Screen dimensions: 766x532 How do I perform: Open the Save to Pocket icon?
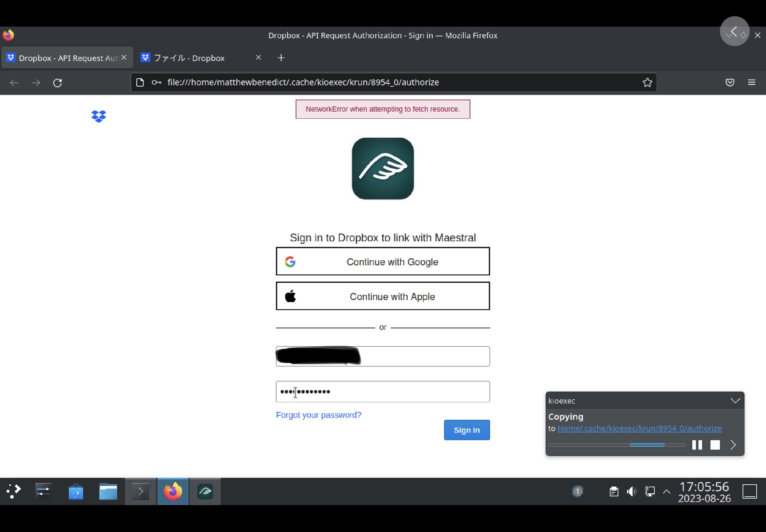pyautogui.click(x=730, y=82)
